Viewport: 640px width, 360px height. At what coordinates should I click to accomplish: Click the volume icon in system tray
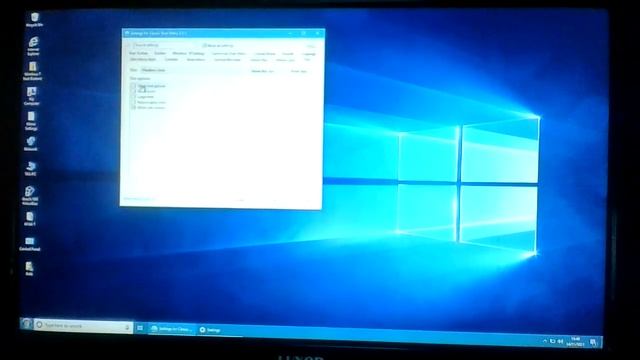[x=560, y=341]
